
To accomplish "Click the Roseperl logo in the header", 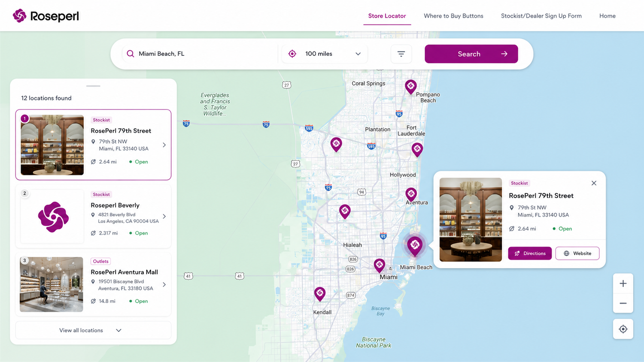I will click(46, 16).
